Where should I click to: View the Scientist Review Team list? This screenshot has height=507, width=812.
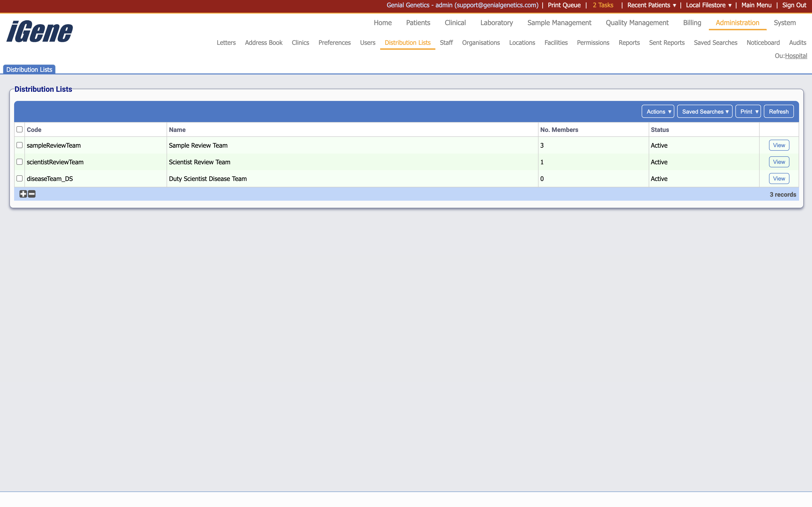(x=778, y=162)
